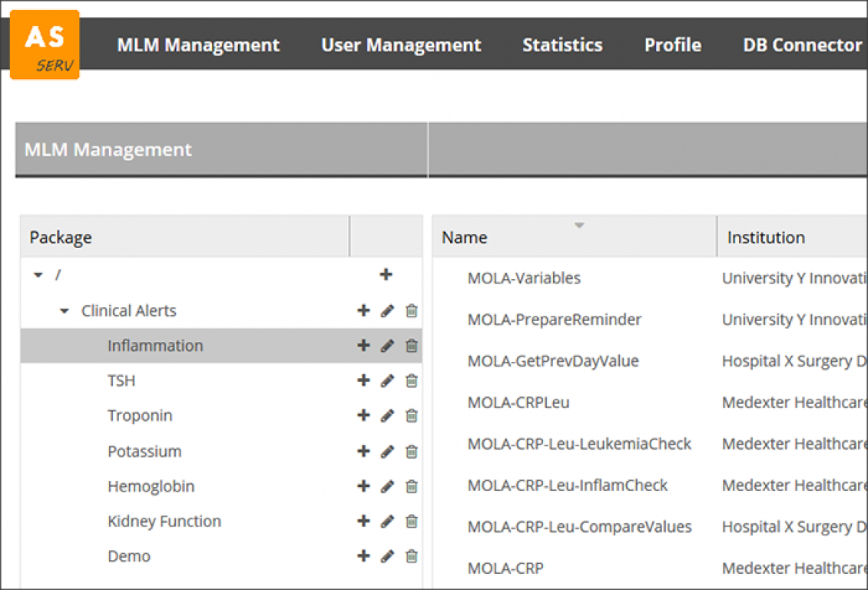Click plus icon beside root package
868x590 pixels.
(386, 275)
